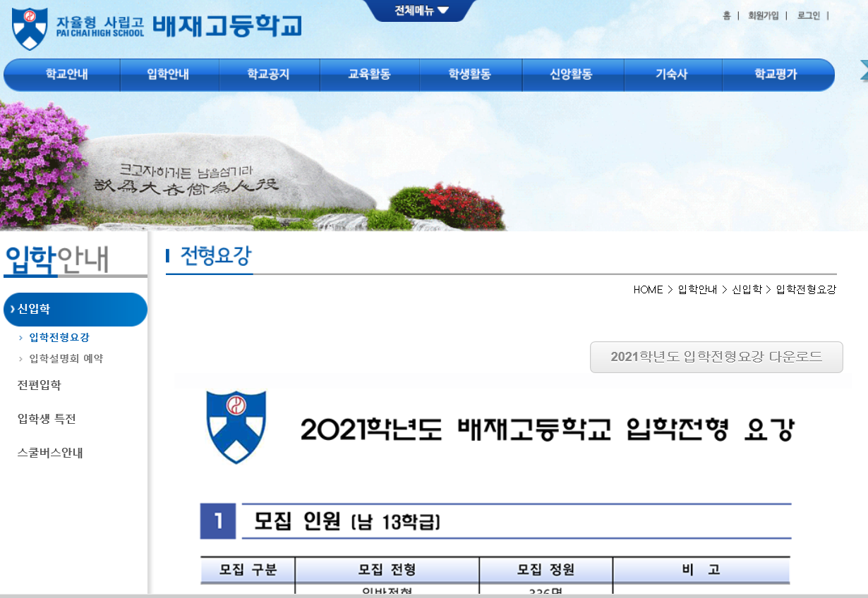
Task: Click 입학전형요강 in the breadcrumb
Action: 806,290
